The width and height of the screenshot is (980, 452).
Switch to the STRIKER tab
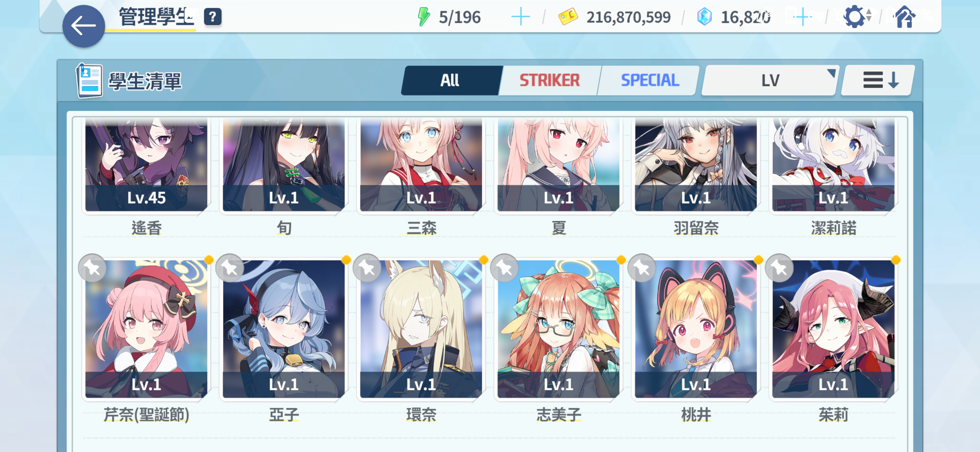pos(549,81)
